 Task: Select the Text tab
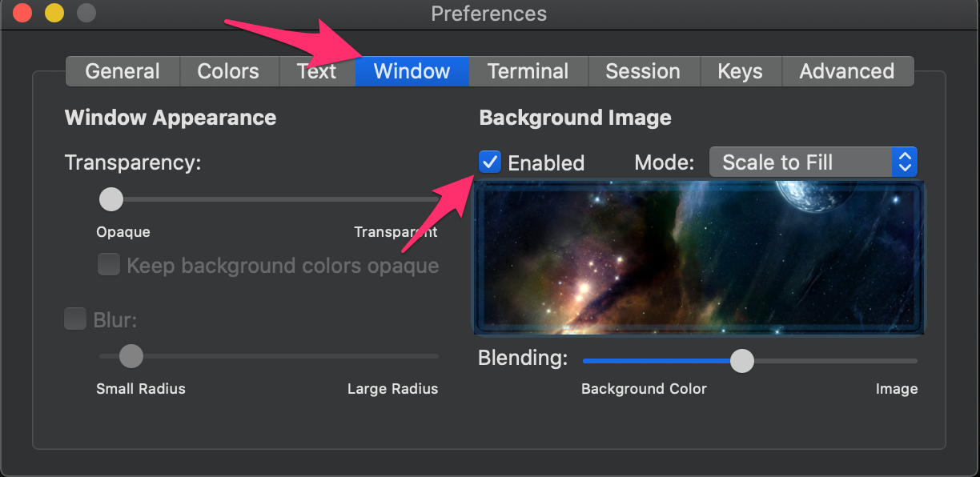(x=316, y=71)
